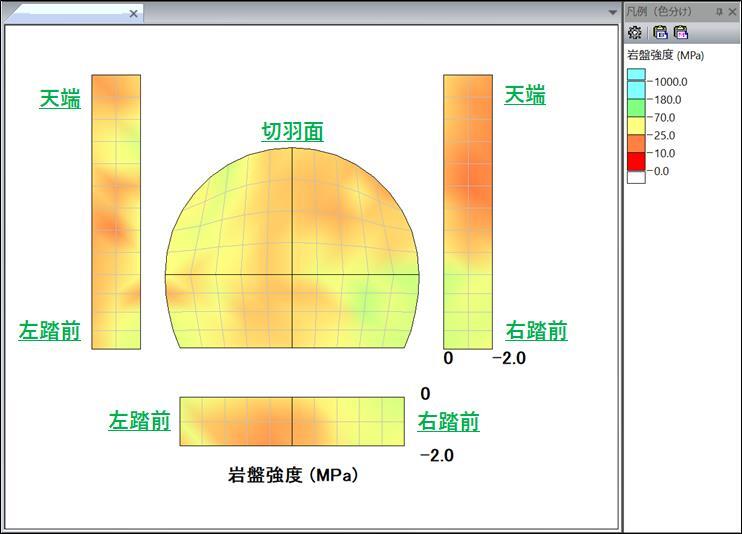Click the pink clipboard icon in legend toolbar
This screenshot has width=742, height=534.
coord(681,33)
